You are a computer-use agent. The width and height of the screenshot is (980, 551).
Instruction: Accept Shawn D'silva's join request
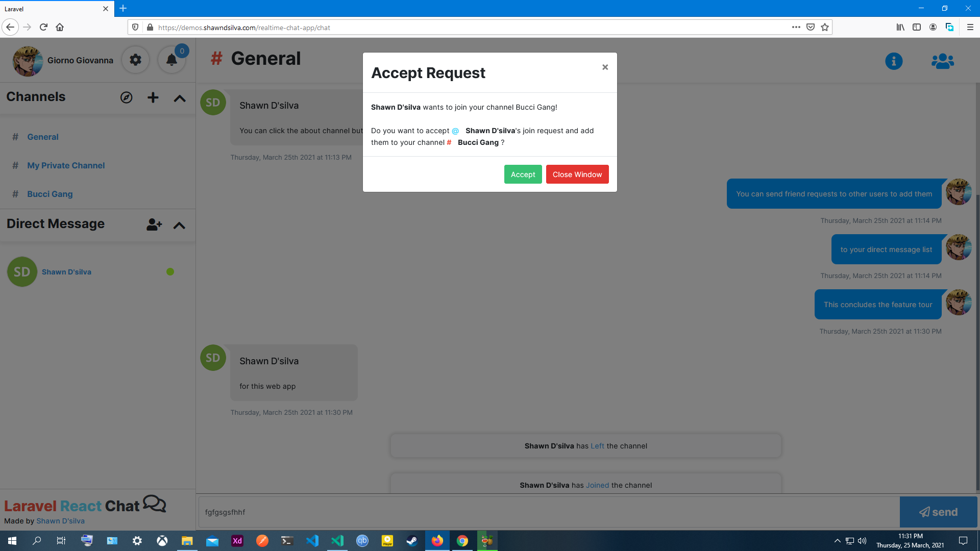(x=523, y=174)
